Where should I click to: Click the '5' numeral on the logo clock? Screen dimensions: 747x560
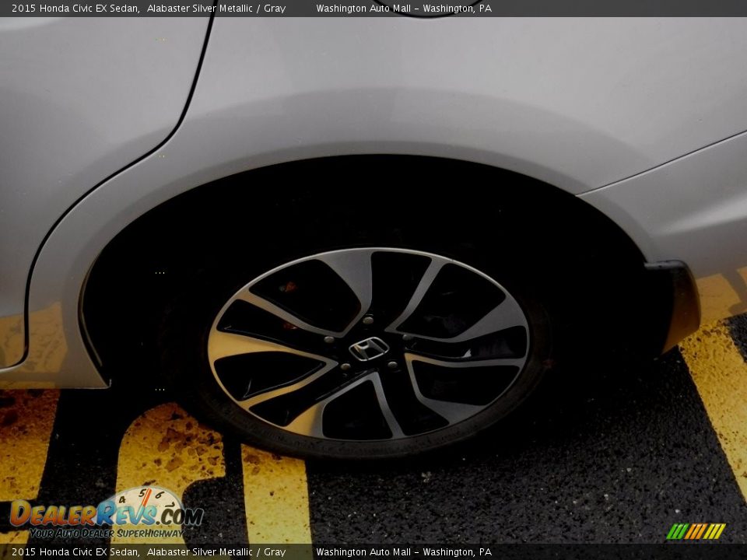(142, 493)
